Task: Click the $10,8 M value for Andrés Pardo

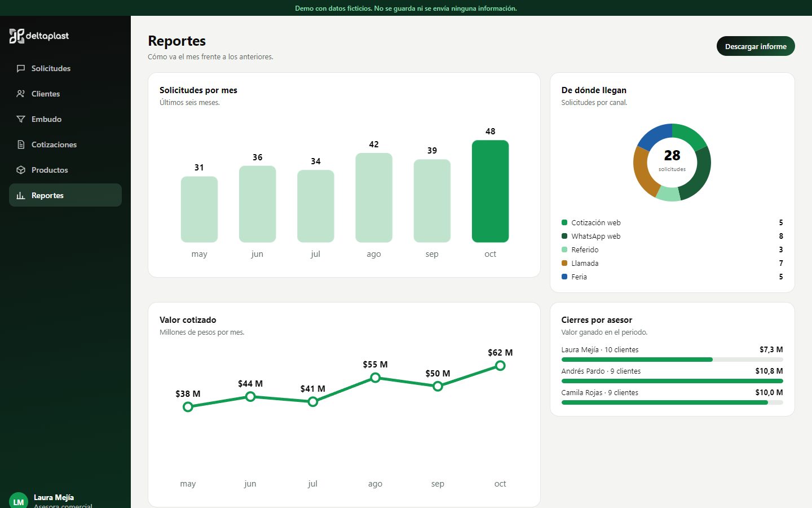Action: coord(769,371)
